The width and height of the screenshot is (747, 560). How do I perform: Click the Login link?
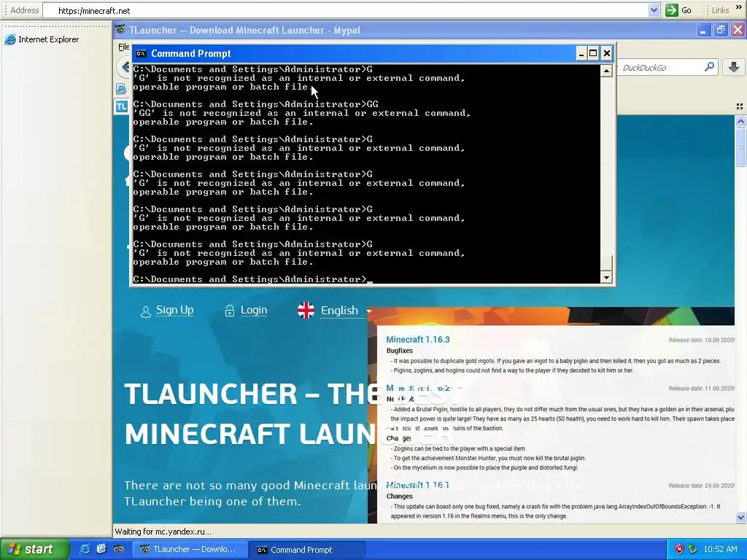pyautogui.click(x=253, y=310)
